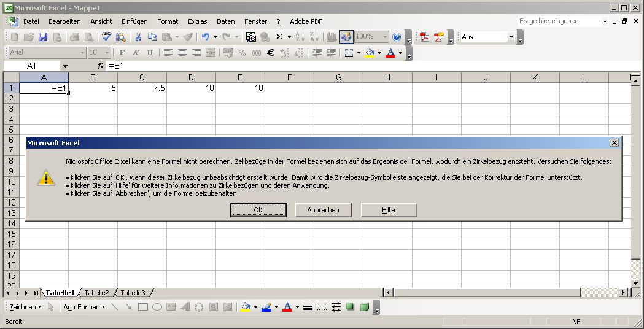The image size is (644, 329).
Task: Click the Merge and Center icon
Action: [211, 53]
